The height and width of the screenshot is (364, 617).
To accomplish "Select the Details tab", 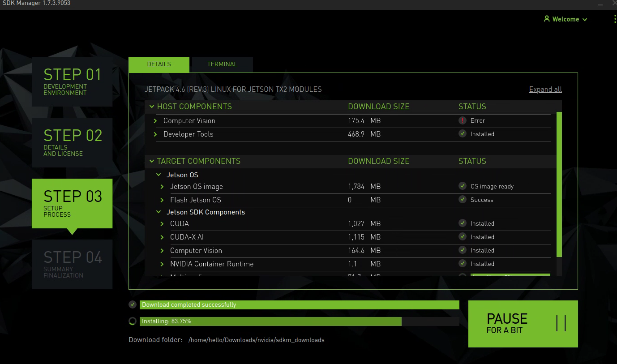I will point(159,64).
